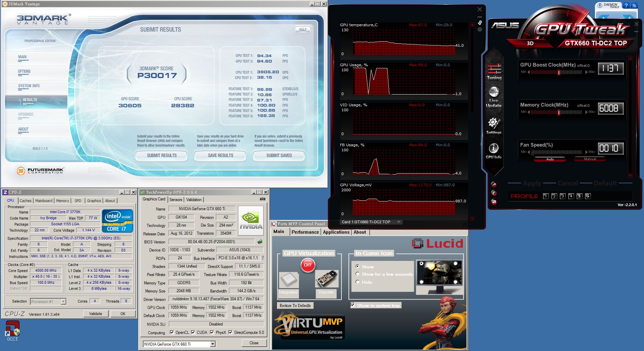
Task: Open the GPU selection dropdown in GPU-Z
Action: point(213,344)
